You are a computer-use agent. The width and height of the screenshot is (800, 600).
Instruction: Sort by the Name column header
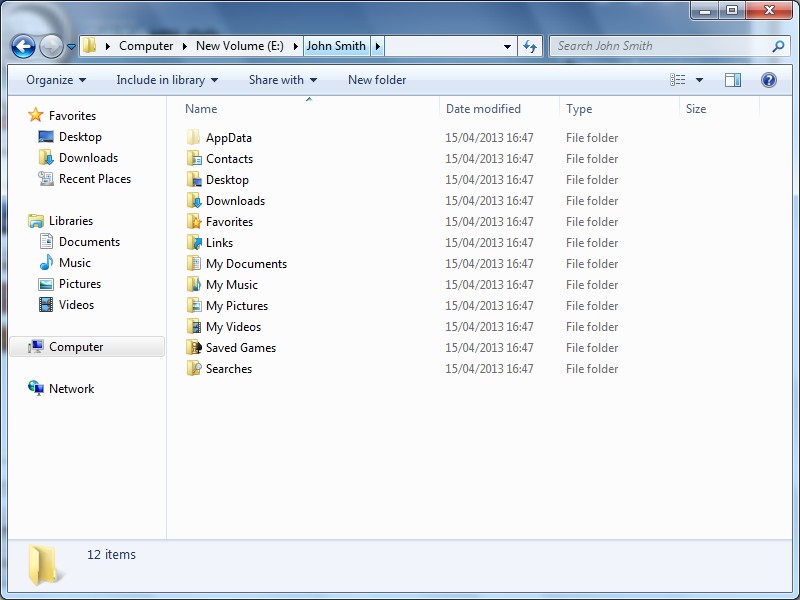coord(201,109)
